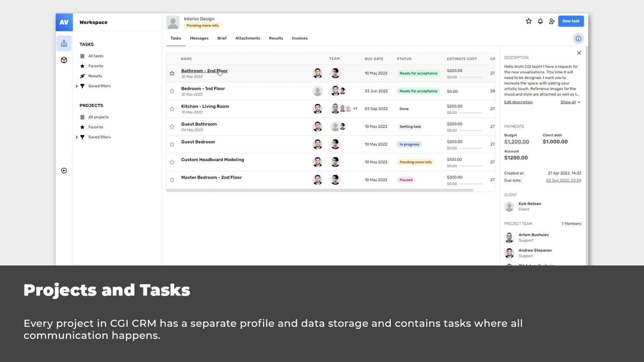Expand description with Show all
The height and width of the screenshot is (362, 644).
(x=570, y=102)
